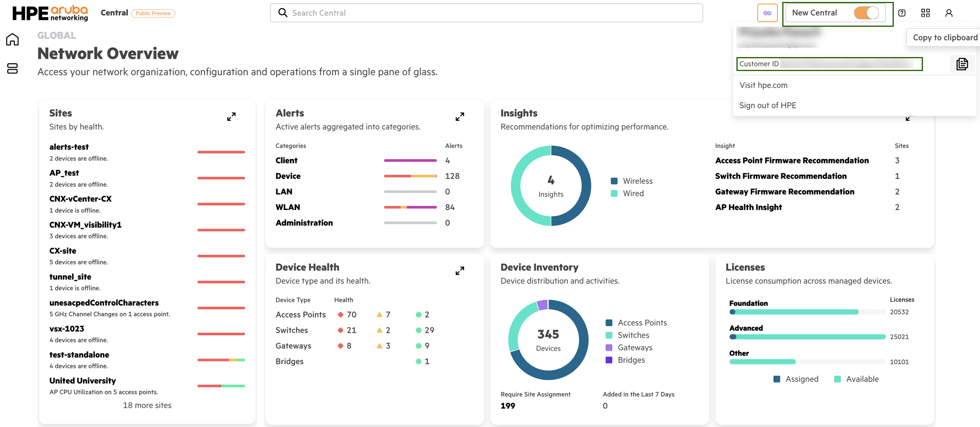980x427 pixels.
Task: Toggle the New Central switch
Action: coord(866,13)
